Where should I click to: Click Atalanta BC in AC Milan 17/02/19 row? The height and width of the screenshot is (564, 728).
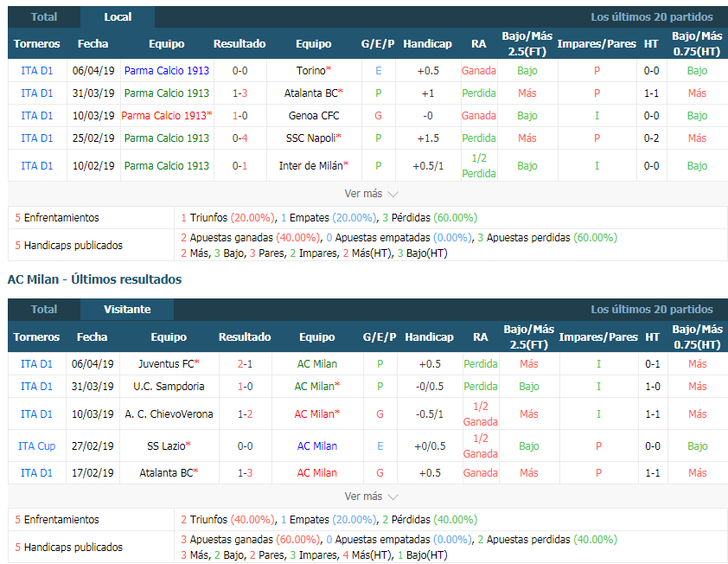point(169,473)
